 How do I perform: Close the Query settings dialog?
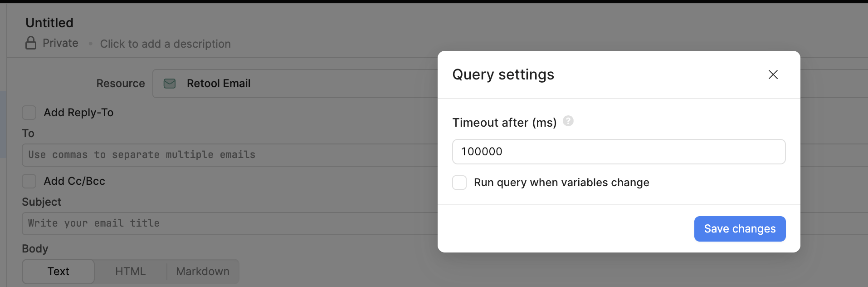tap(773, 74)
